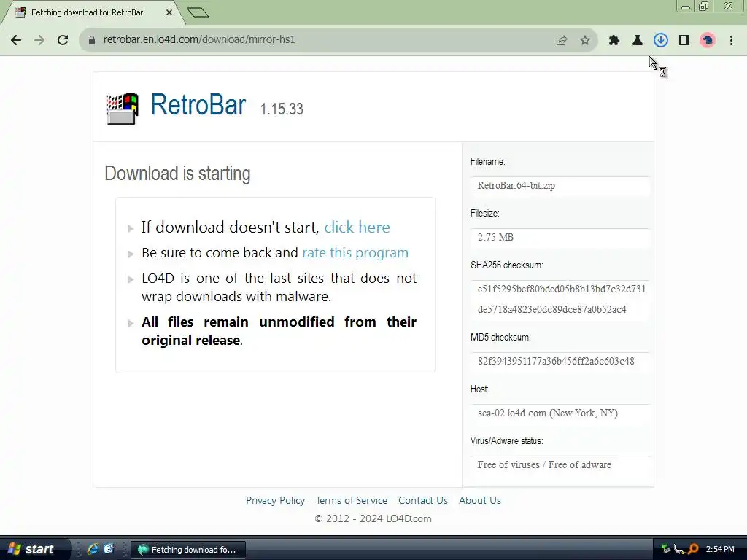Open Terms of Service link

pos(352,500)
